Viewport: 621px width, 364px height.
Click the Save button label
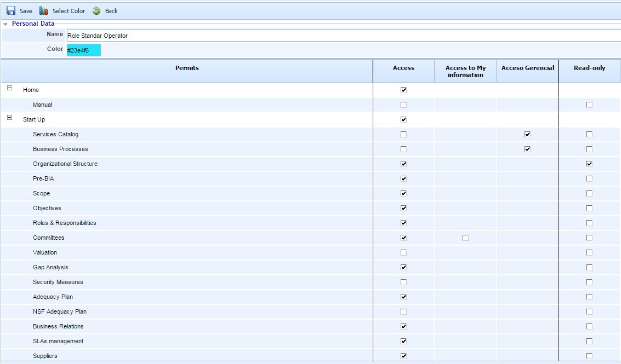click(26, 11)
